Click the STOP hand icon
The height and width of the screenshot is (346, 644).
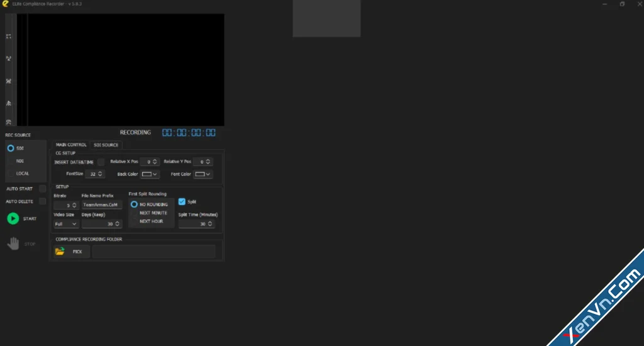point(13,243)
